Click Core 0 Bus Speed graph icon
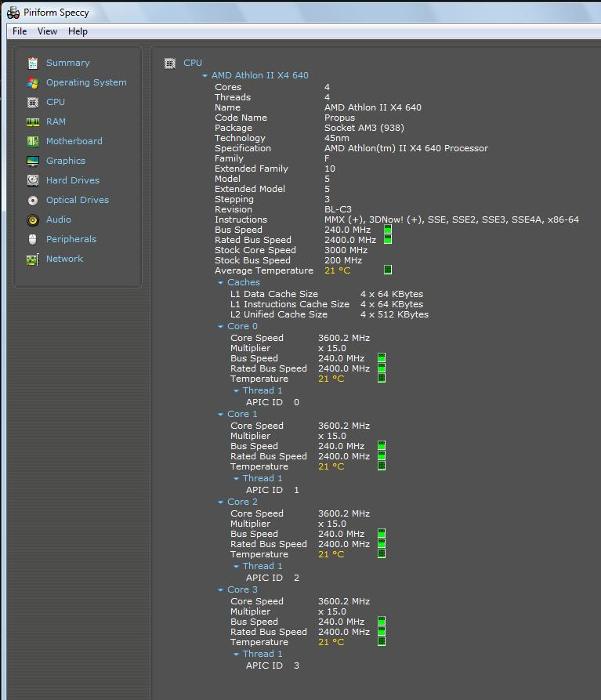 tap(382, 358)
